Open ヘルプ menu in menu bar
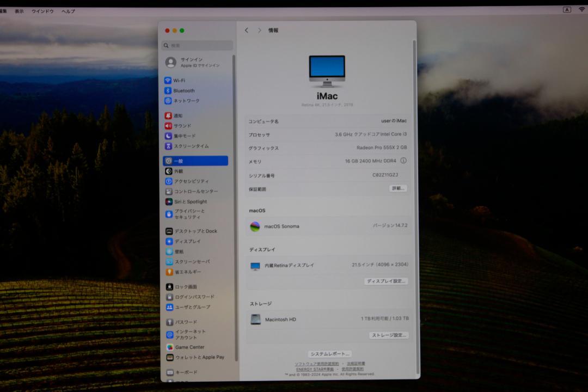 tap(68, 11)
